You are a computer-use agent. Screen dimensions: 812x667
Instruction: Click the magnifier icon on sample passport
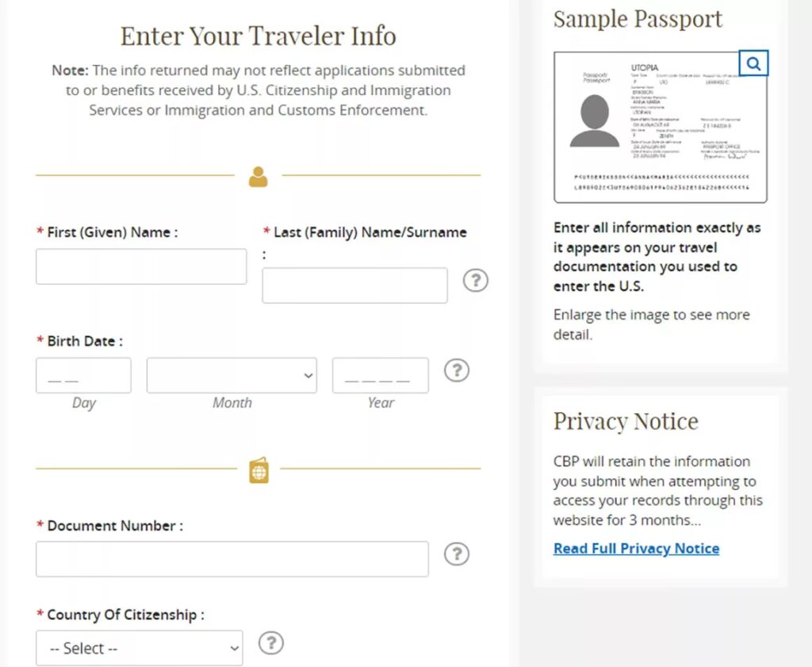click(753, 63)
